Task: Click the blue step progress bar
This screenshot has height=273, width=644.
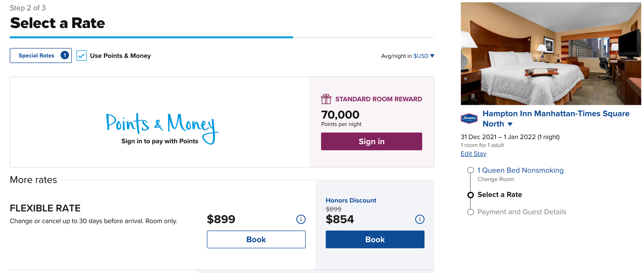Action: [x=151, y=37]
